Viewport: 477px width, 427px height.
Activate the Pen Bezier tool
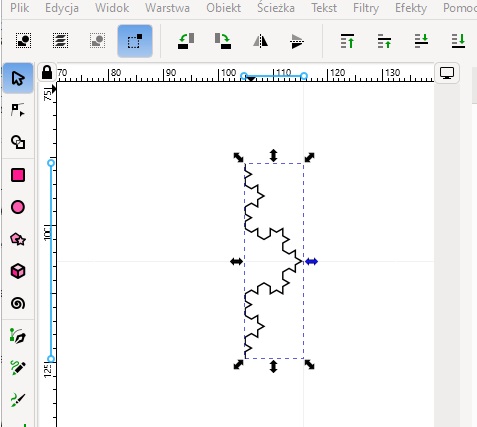[x=18, y=336]
